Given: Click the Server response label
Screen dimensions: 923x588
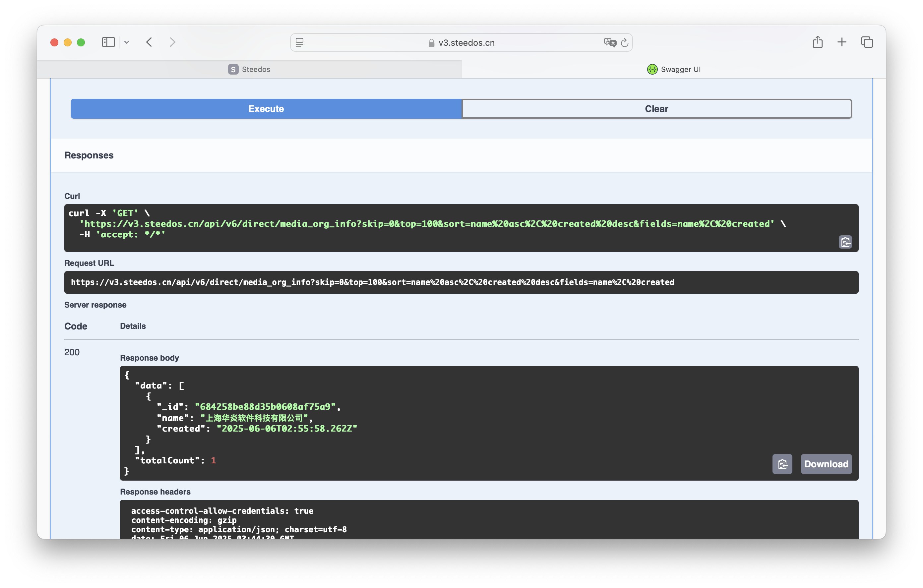Looking at the screenshot, I should 95,305.
